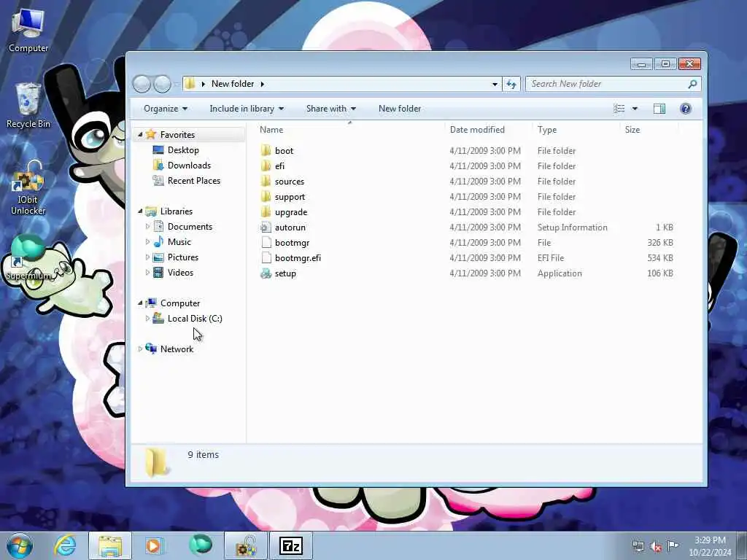Viewport: 747px width, 560px height.
Task: Click the muted volume tray icon
Action: click(656, 546)
